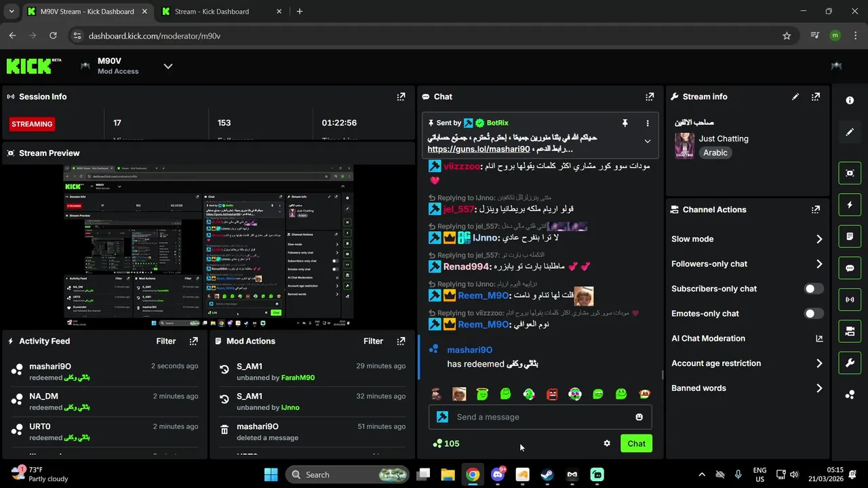Select M90V Stream - Kick Dashboard tab
The image size is (868, 488).
click(87, 12)
